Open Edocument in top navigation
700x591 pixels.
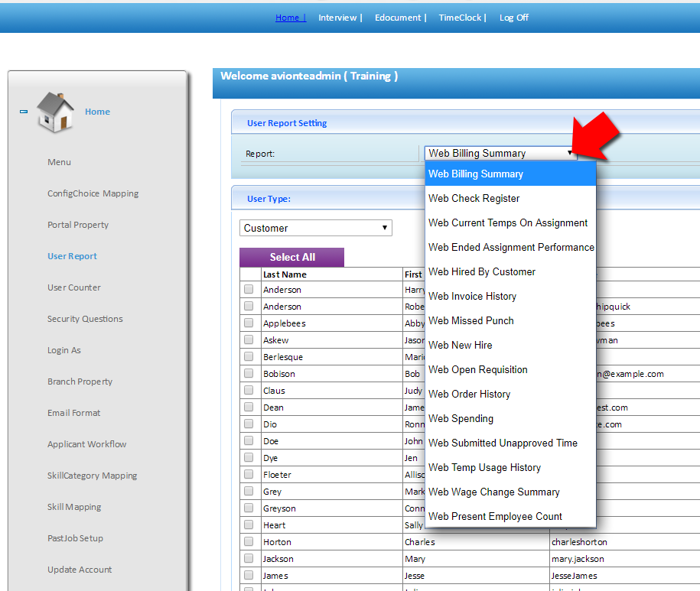[x=398, y=18]
